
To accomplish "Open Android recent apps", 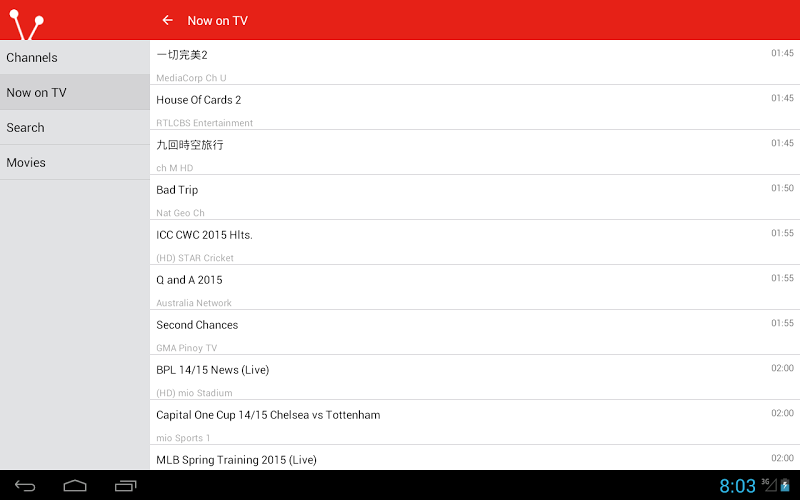I will click(x=126, y=486).
